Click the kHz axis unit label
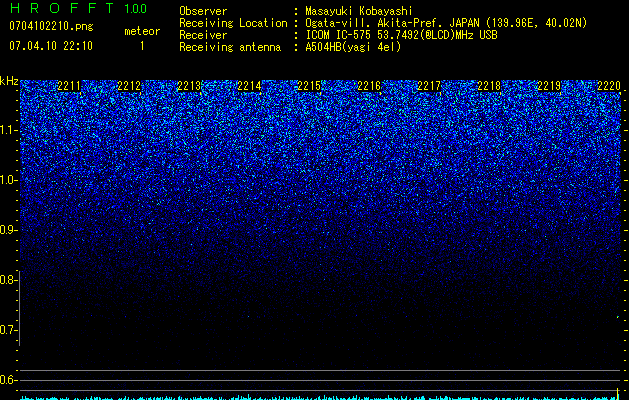 (9, 81)
